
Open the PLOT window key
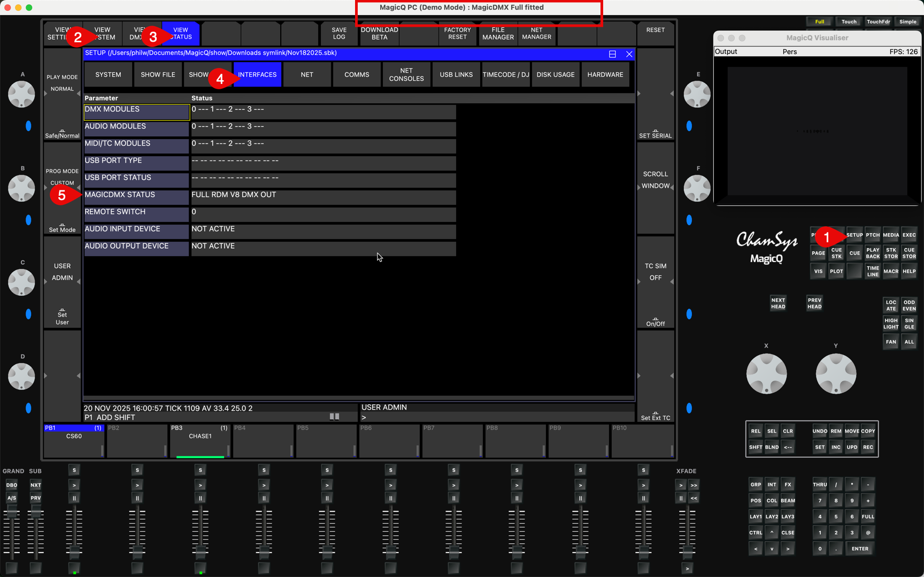(836, 271)
